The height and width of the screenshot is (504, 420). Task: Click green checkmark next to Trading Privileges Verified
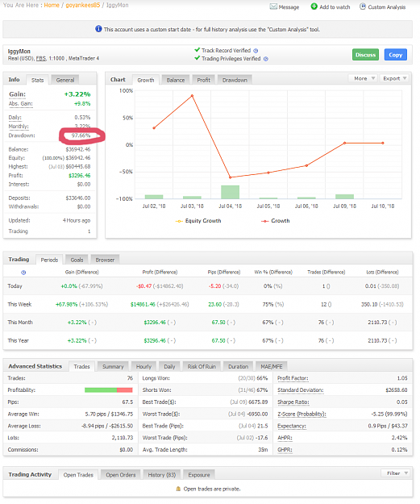(198, 58)
